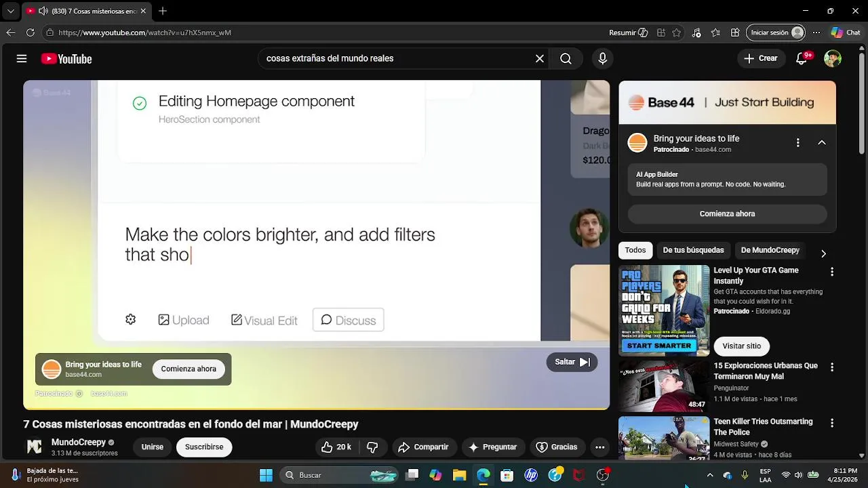Screen dimensions: 868x488
Task: Open options for 15 Exploraciones Urbanas
Action: pos(832,367)
